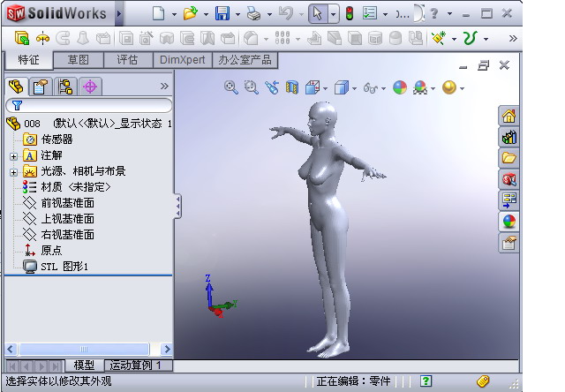Show more feature toolbar commands
The image size is (565, 392).
(513, 38)
